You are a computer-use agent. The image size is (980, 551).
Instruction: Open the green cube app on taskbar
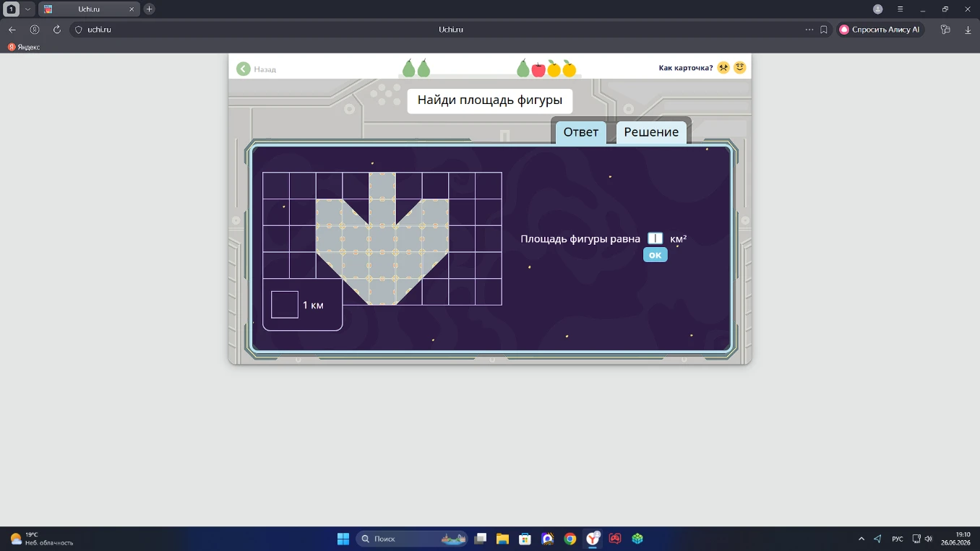[x=637, y=539]
